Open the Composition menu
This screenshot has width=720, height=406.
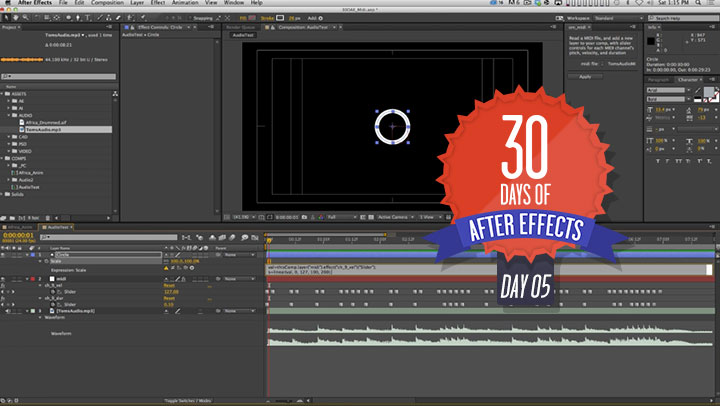pos(107,3)
